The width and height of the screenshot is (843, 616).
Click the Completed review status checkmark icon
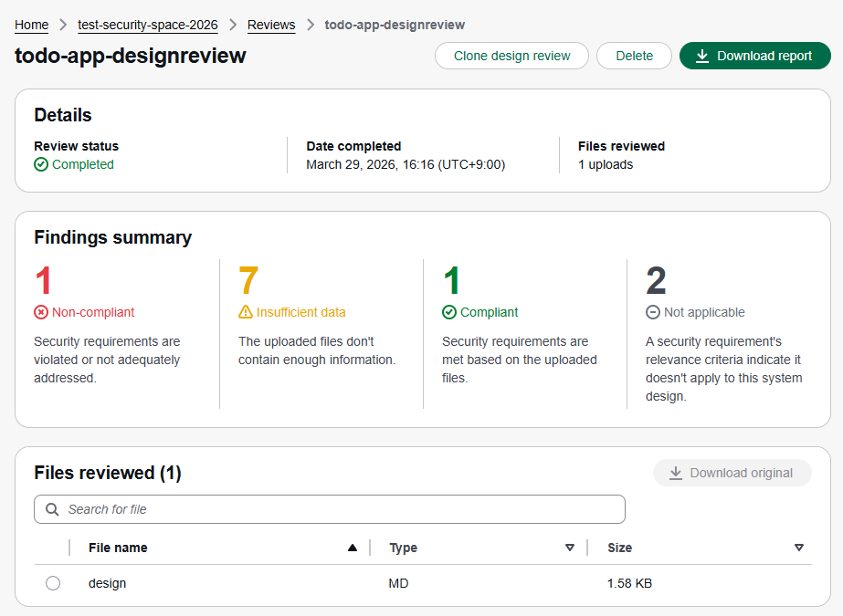point(41,165)
